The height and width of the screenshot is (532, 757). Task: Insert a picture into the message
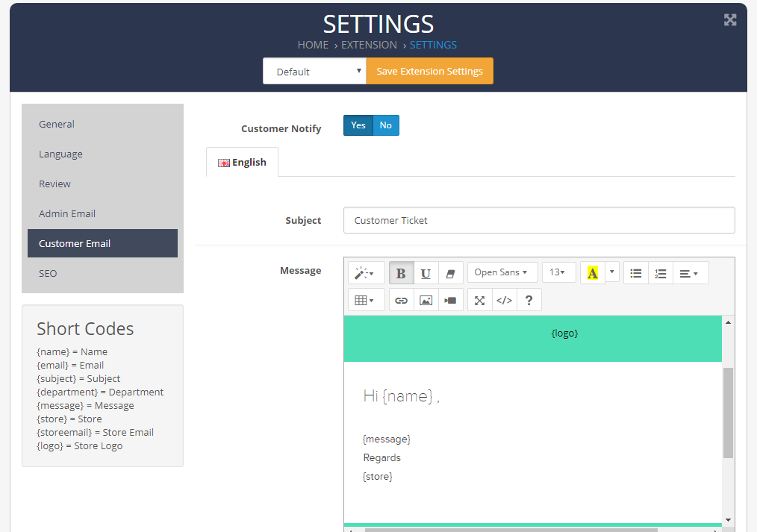pos(426,300)
